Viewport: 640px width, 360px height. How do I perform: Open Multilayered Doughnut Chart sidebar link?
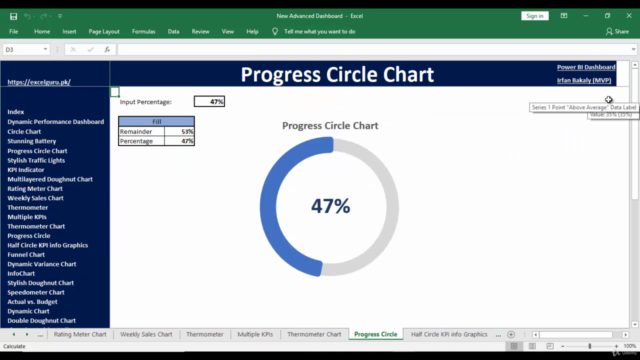coord(50,179)
